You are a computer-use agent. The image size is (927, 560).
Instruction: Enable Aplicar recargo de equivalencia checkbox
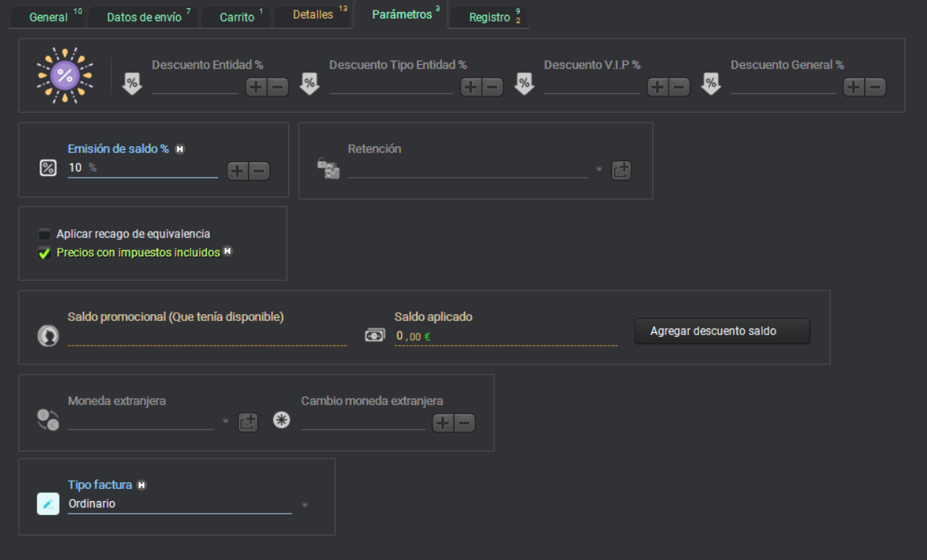tap(45, 234)
